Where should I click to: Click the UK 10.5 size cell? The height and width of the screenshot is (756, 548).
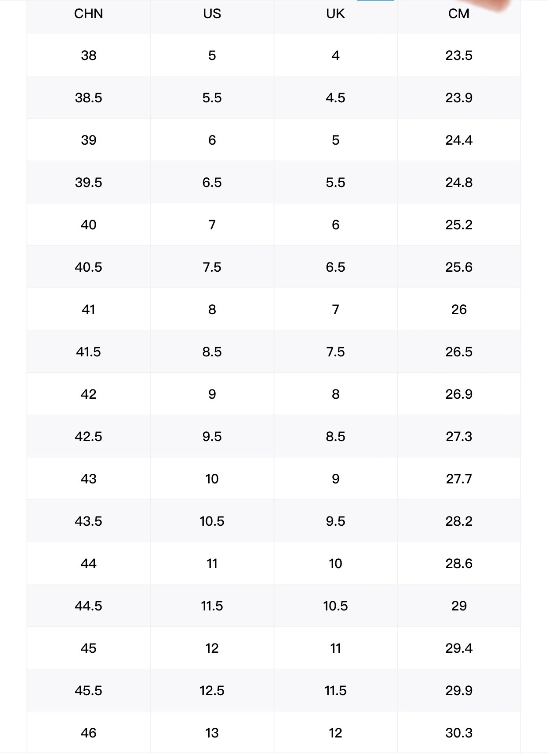(335, 606)
